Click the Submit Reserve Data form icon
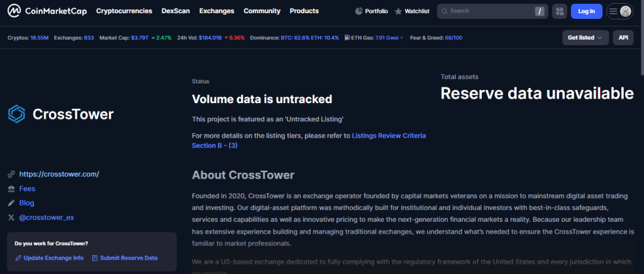Screen dimensions: 644x274 click(x=95, y=258)
